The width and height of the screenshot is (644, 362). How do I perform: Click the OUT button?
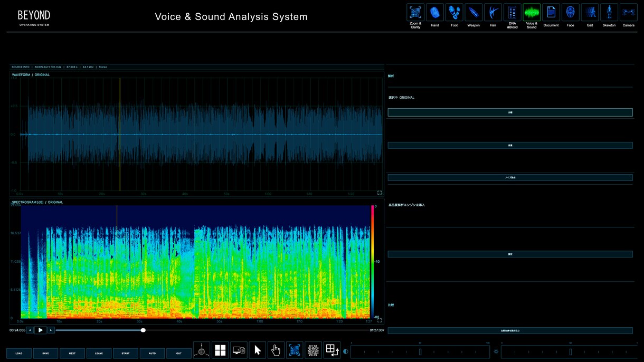[179, 354]
